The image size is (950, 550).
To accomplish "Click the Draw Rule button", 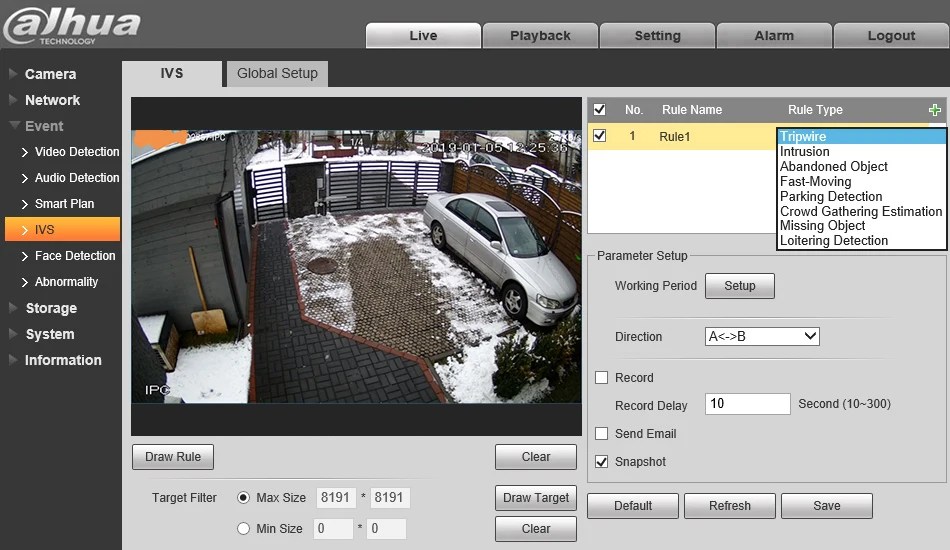I will [x=173, y=457].
